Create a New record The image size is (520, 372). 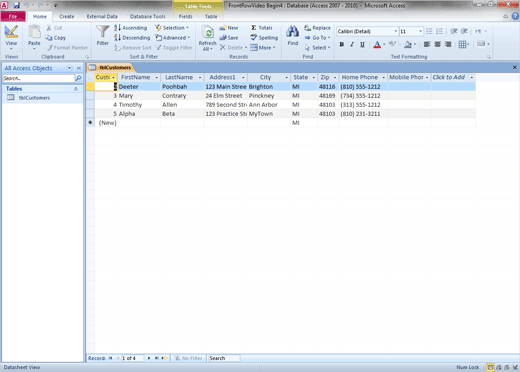(x=229, y=28)
